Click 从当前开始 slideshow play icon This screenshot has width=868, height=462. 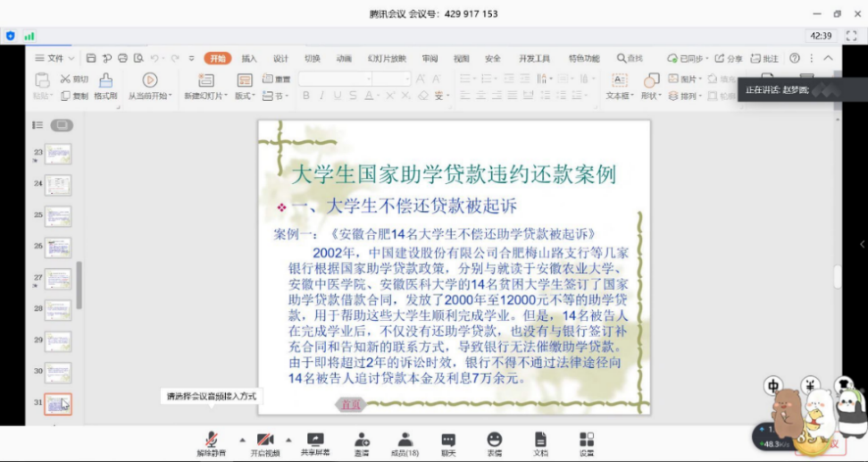point(150,80)
